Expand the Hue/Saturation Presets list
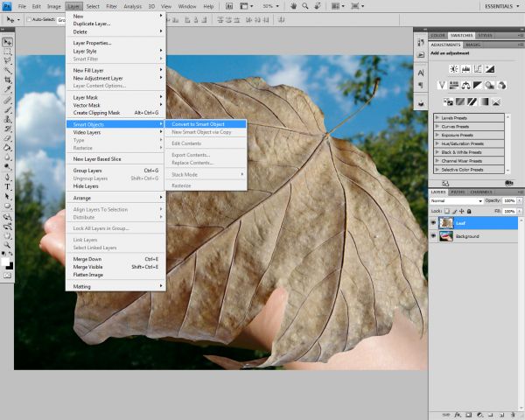The width and height of the screenshot is (525, 420). [x=437, y=143]
